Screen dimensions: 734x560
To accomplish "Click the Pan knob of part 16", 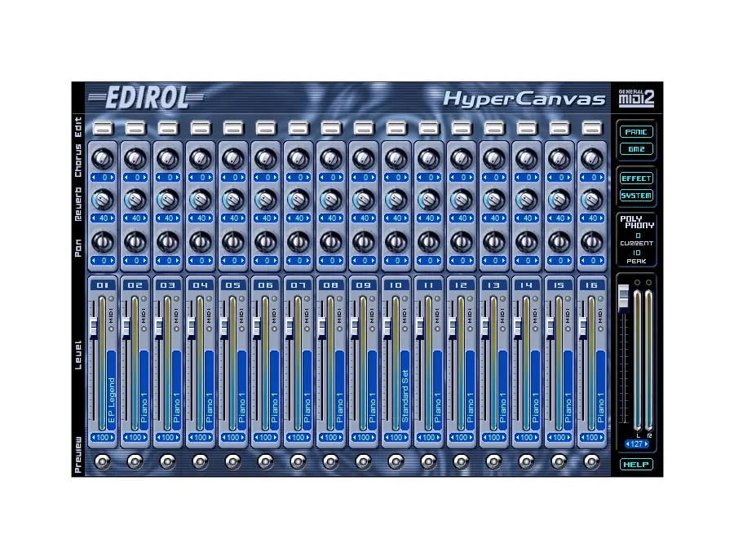I will click(x=592, y=242).
